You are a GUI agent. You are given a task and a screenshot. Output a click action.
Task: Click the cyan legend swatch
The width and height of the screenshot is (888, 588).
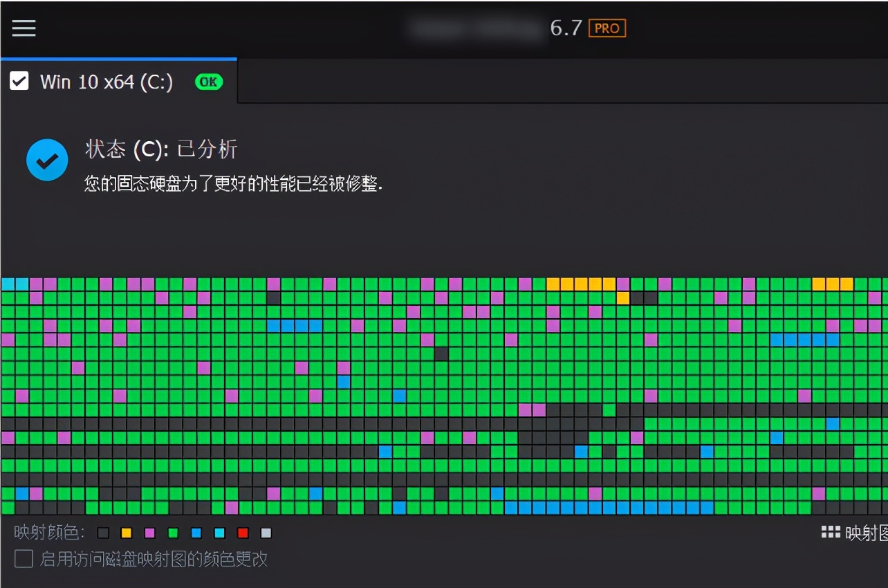click(x=220, y=533)
